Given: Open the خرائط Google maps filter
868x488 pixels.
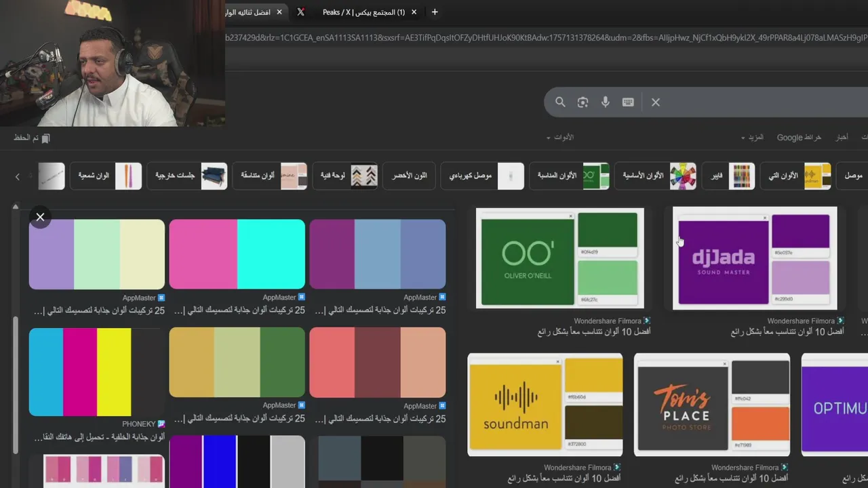Looking at the screenshot, I should coord(799,138).
